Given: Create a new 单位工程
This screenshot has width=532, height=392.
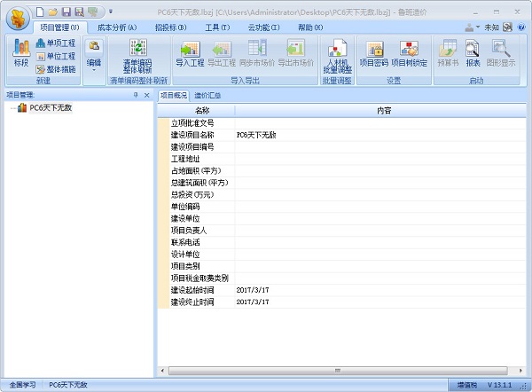Looking at the screenshot, I should coord(55,57).
